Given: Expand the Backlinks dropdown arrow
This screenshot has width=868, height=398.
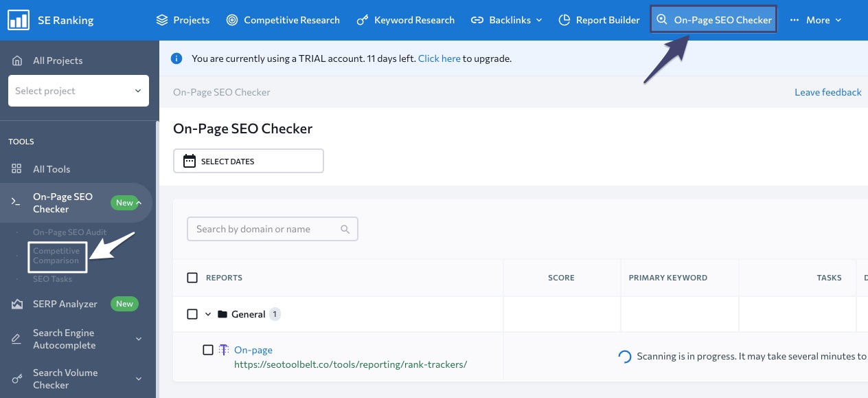Looking at the screenshot, I should [x=539, y=20].
